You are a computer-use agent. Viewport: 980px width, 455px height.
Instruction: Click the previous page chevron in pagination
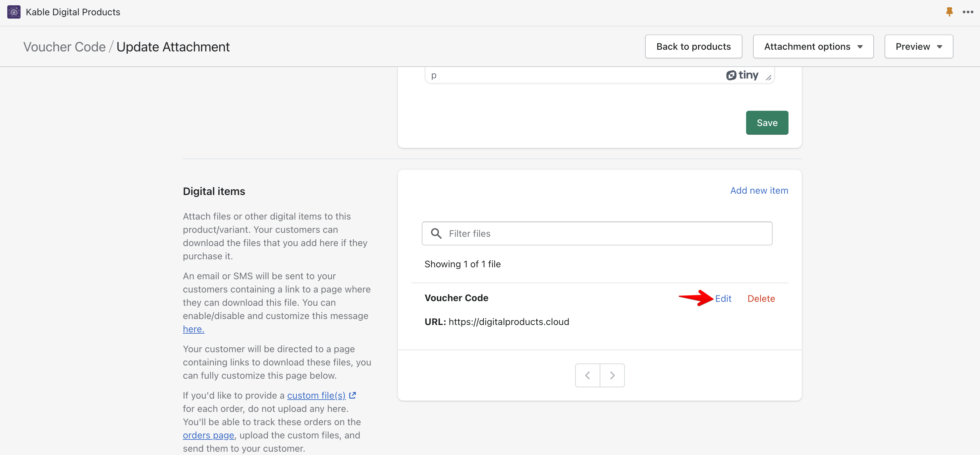tap(587, 375)
